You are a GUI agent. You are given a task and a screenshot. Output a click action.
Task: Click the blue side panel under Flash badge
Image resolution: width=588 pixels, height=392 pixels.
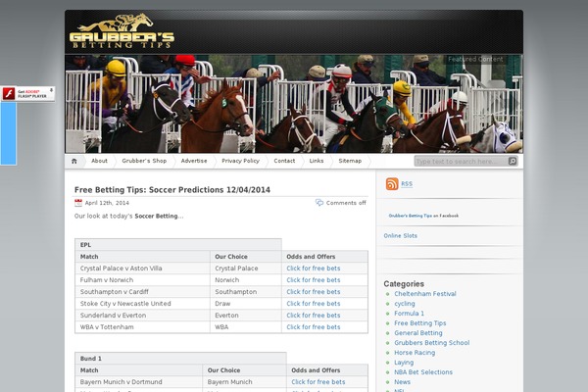[x=8, y=133]
